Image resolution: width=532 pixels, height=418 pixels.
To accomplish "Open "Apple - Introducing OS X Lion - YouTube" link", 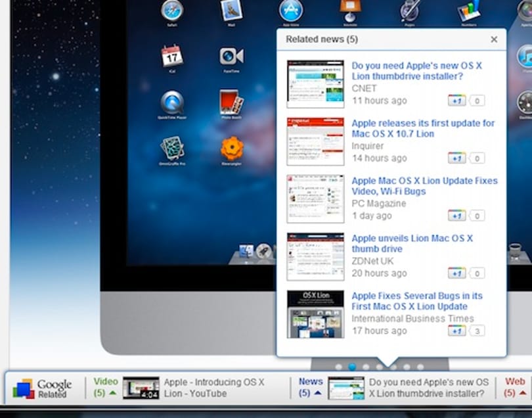I will point(214,388).
